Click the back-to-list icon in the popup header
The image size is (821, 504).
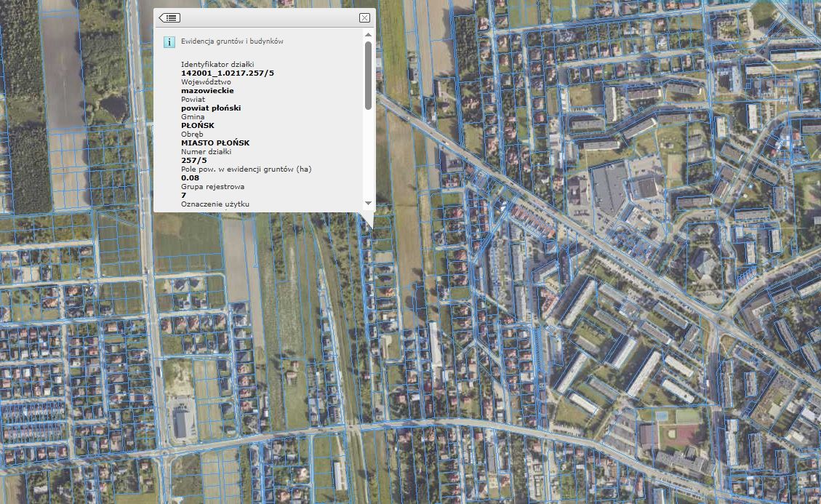pos(169,17)
